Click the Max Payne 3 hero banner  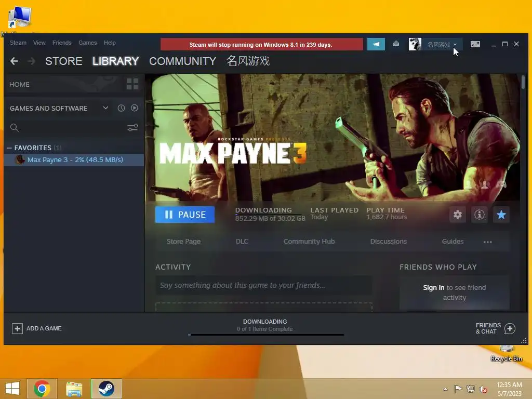click(x=332, y=137)
